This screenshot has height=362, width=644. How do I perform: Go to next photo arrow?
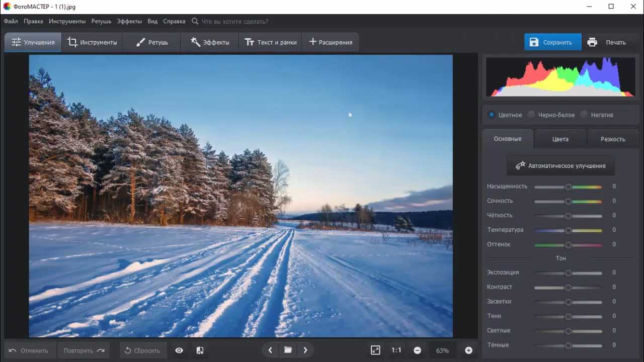click(305, 350)
